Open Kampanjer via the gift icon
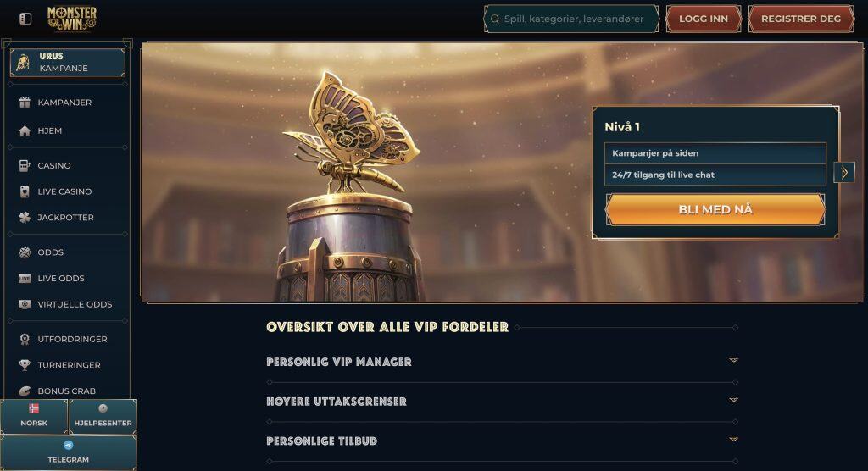The height and width of the screenshot is (471, 868). coord(25,103)
